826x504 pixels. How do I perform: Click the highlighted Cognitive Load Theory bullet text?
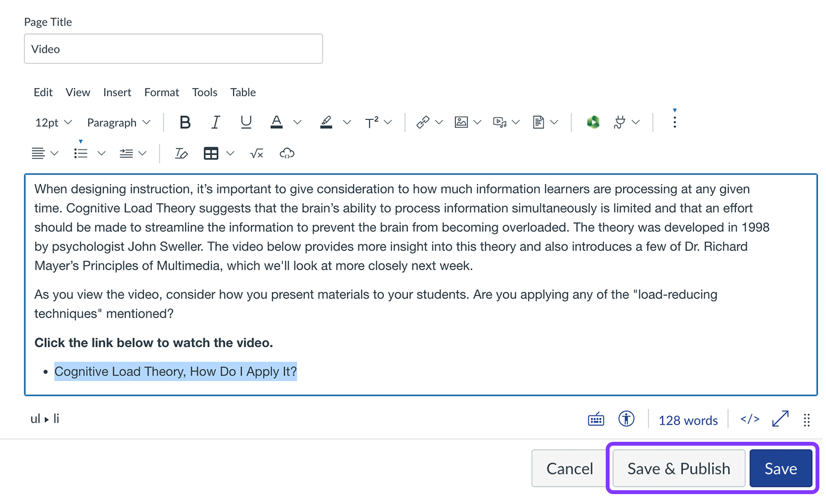click(x=176, y=371)
